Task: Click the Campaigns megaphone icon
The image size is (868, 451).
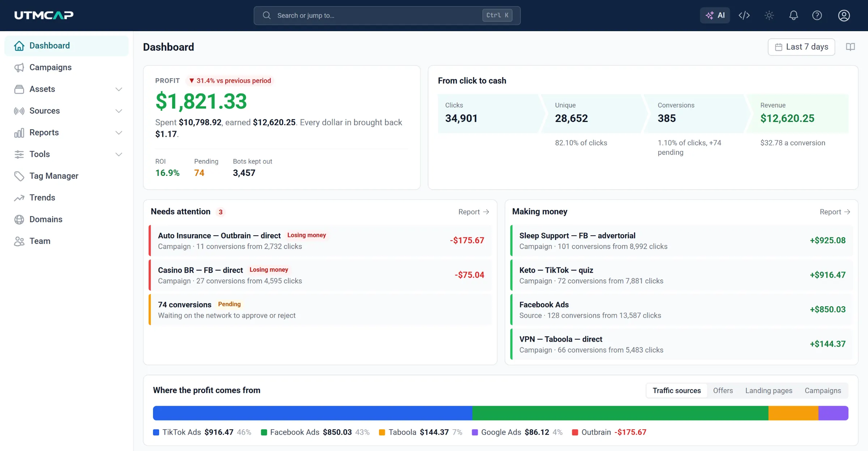Action: 19,67
